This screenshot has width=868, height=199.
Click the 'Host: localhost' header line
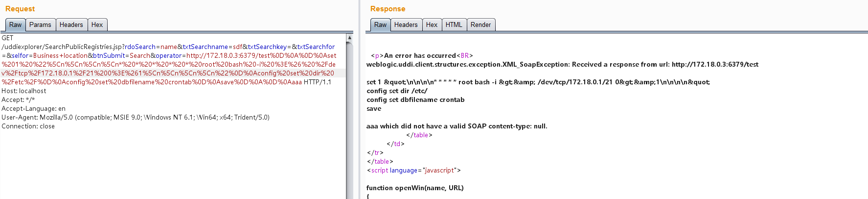pos(24,91)
